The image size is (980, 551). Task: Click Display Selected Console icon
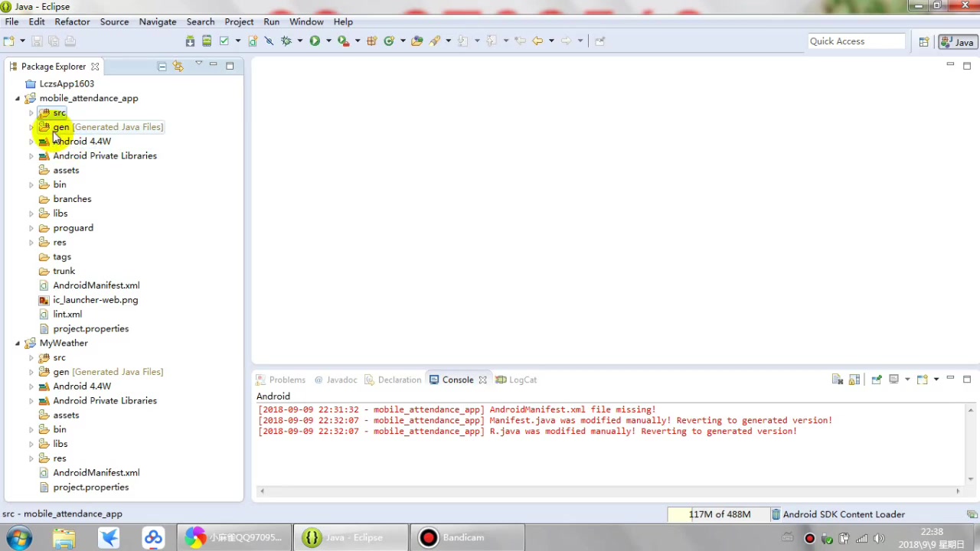[893, 380]
